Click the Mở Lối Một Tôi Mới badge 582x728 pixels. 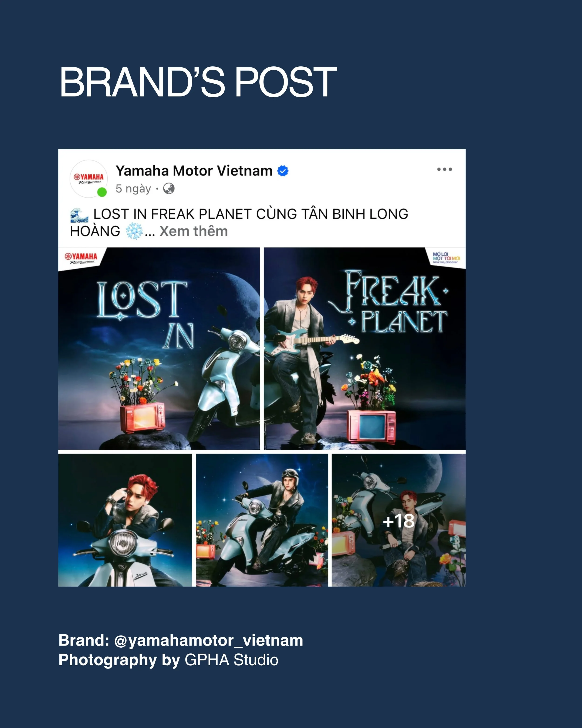(x=446, y=258)
